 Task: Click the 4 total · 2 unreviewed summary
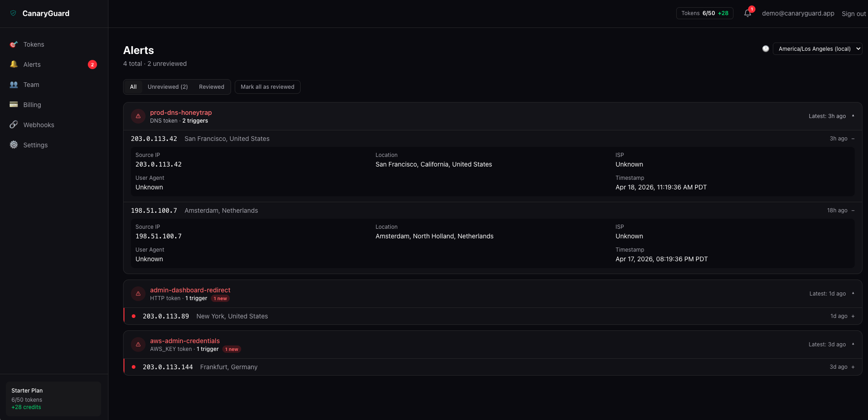pos(155,64)
